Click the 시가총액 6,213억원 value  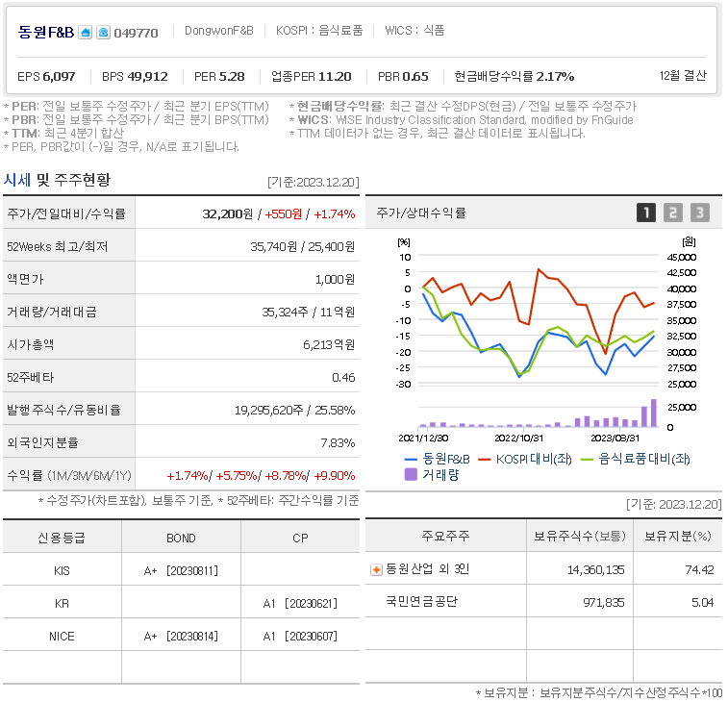[x=329, y=345]
